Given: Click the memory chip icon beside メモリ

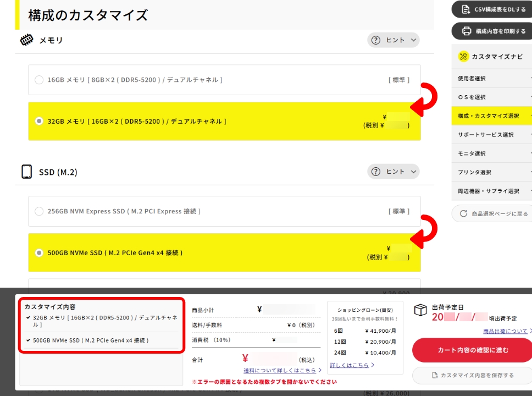Looking at the screenshot, I should [x=26, y=40].
